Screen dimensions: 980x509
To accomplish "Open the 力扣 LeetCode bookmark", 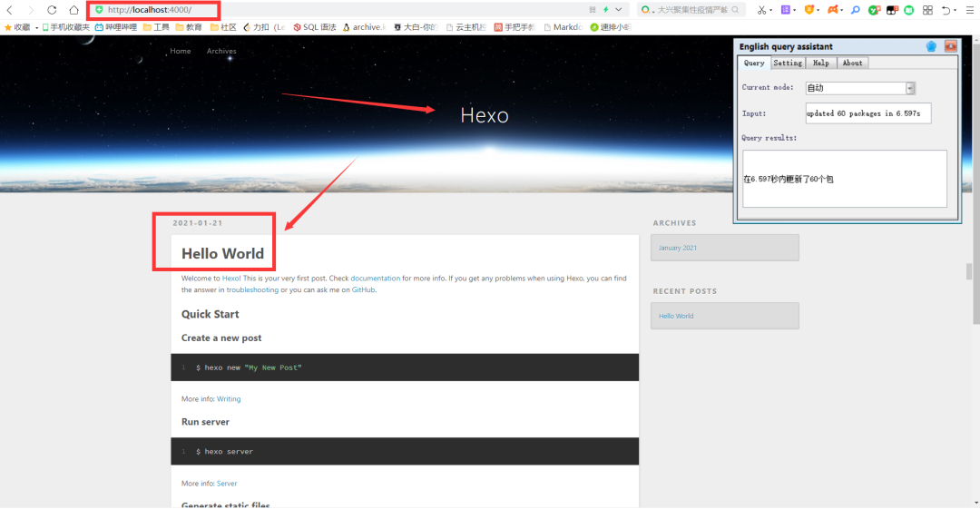I will pos(264,27).
